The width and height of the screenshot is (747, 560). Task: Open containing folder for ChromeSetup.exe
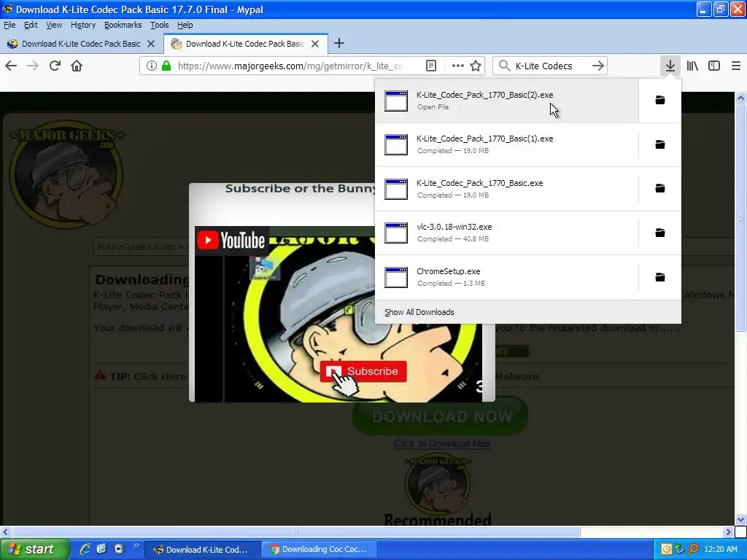point(659,277)
